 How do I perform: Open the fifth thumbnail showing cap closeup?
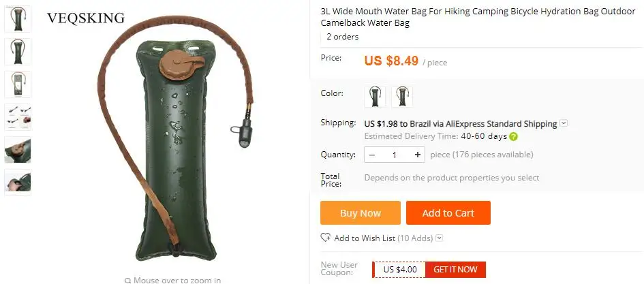pyautogui.click(x=18, y=150)
